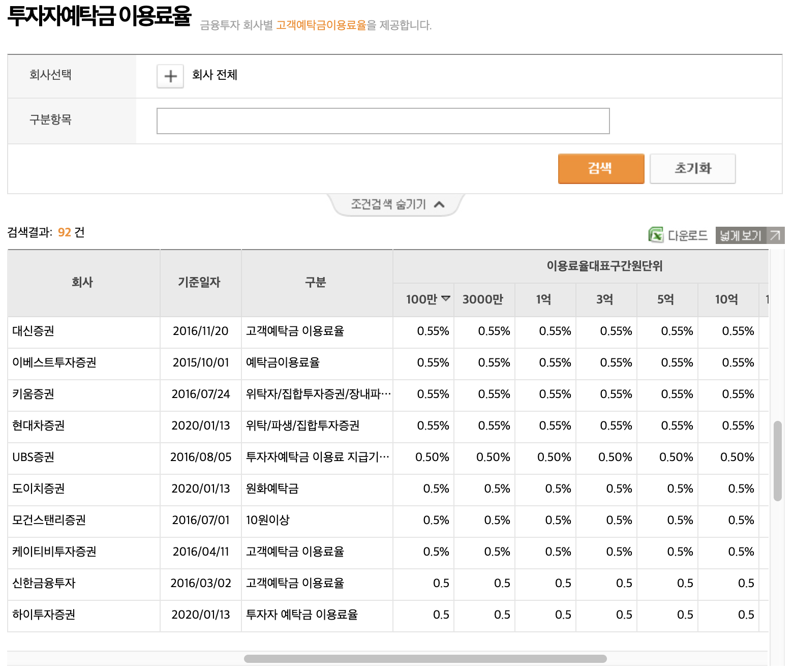Click the 초기화 reset button

pyautogui.click(x=692, y=168)
